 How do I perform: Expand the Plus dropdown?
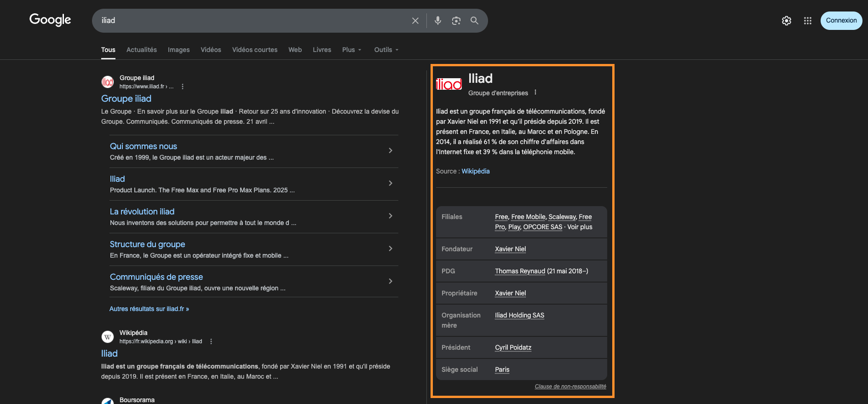point(352,50)
